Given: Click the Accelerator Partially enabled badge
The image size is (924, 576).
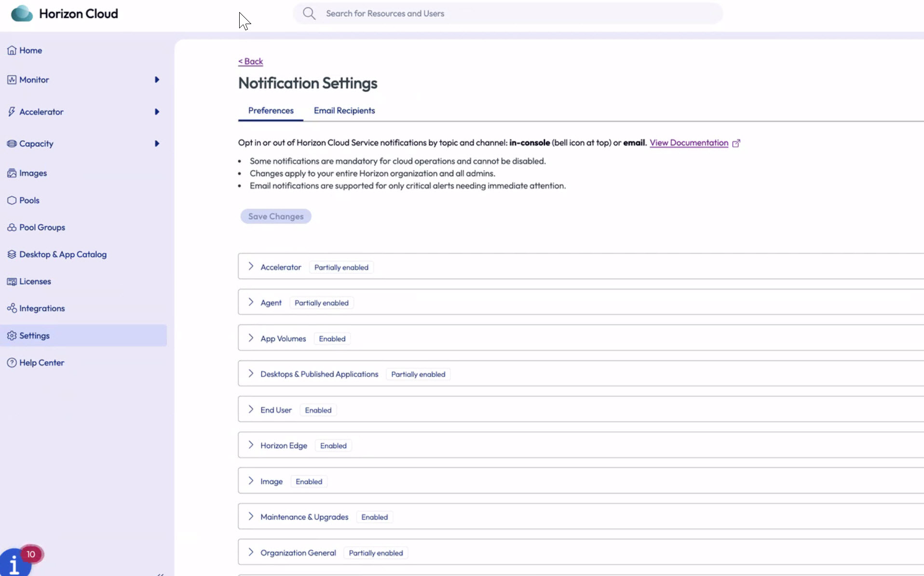Looking at the screenshot, I should coord(341,268).
